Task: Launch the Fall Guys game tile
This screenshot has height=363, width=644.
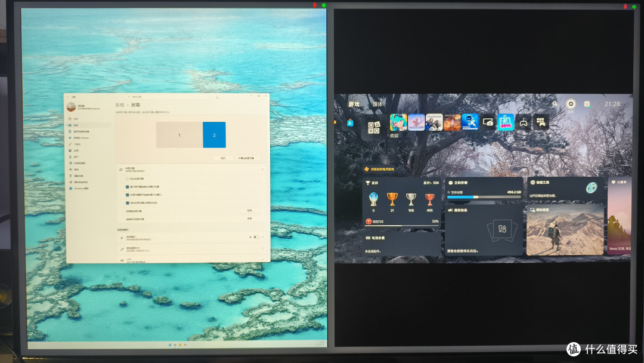Action: (506, 122)
